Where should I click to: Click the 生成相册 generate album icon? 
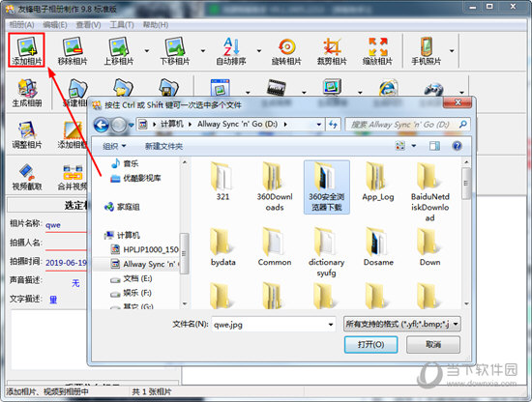(27, 93)
